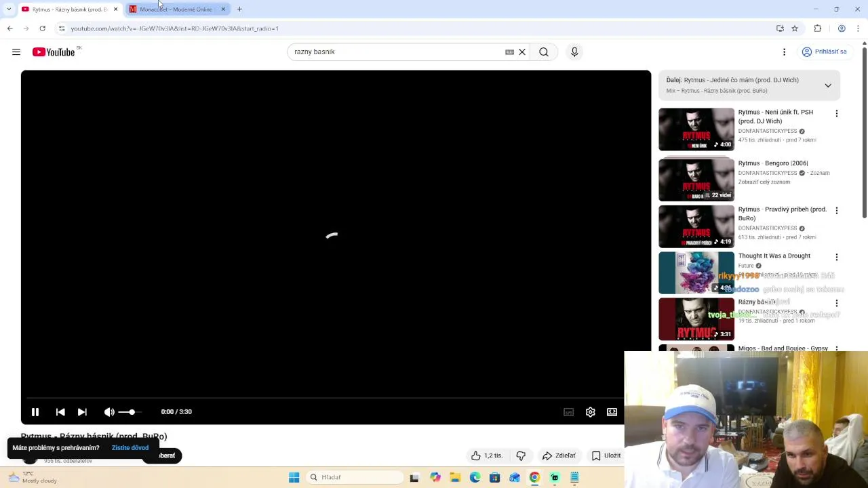Open the 3:31 Rázny básnik suggestion thumbnail
The width and height of the screenshot is (868, 488).
[x=696, y=319]
